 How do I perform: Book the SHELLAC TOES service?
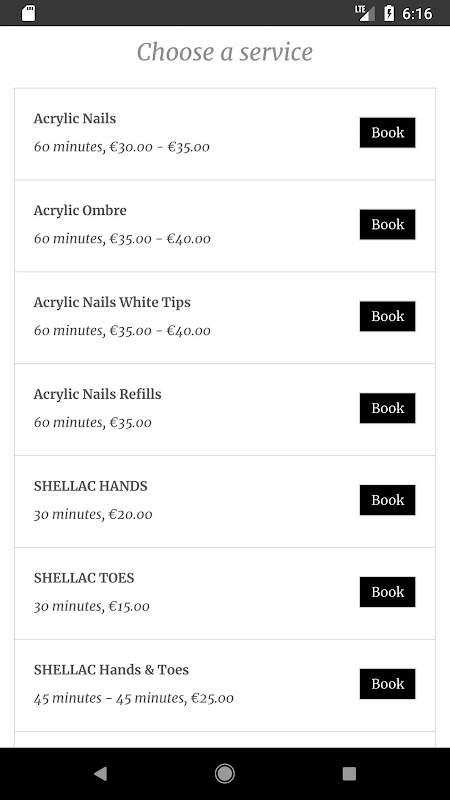click(x=387, y=592)
